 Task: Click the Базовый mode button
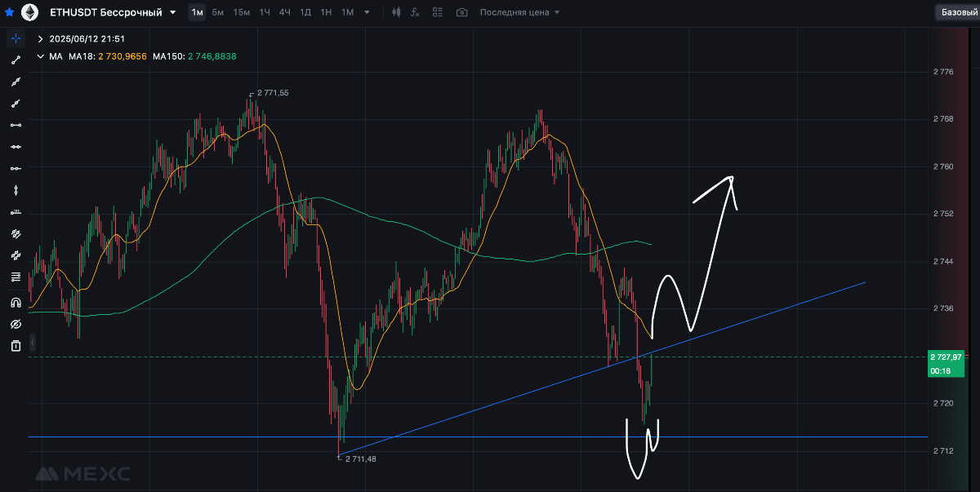(958, 12)
